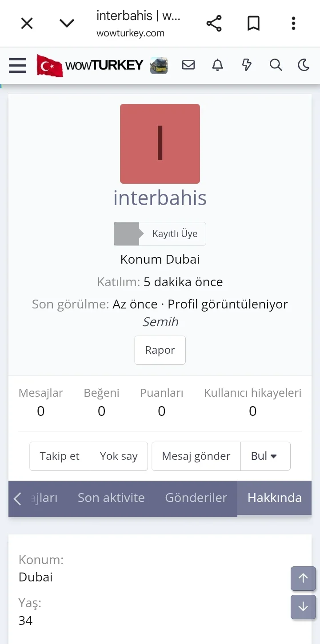Click the envelope messages icon
320x644 pixels.
click(x=188, y=65)
